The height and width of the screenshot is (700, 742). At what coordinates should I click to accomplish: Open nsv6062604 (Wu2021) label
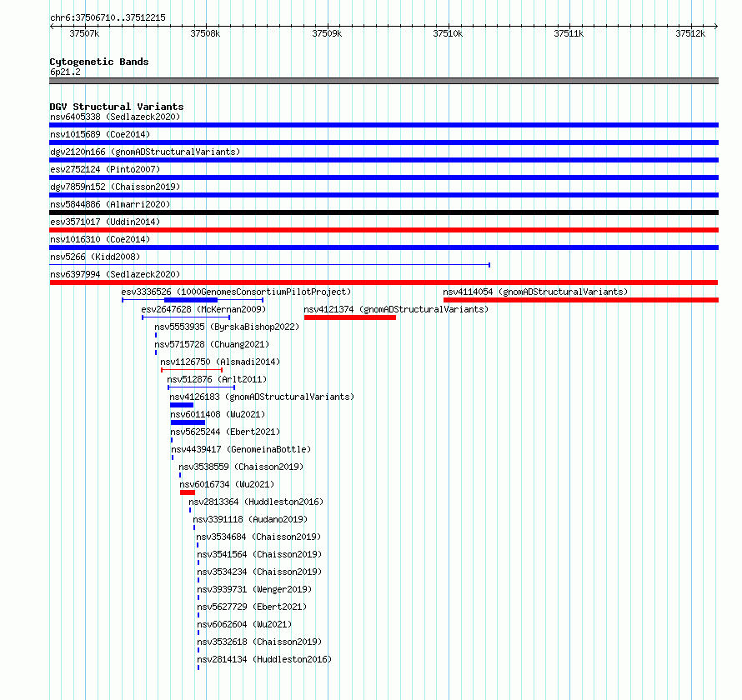click(x=244, y=624)
